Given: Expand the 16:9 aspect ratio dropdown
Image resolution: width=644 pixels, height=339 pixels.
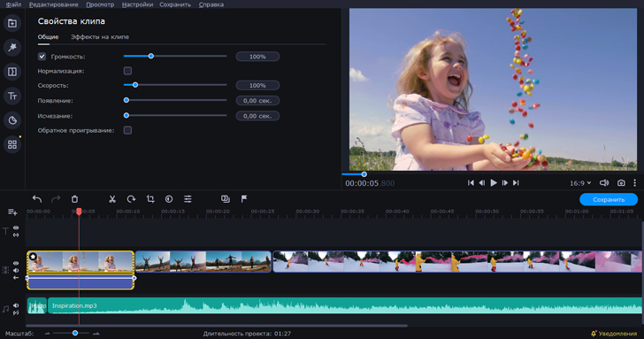Looking at the screenshot, I should coord(580,183).
